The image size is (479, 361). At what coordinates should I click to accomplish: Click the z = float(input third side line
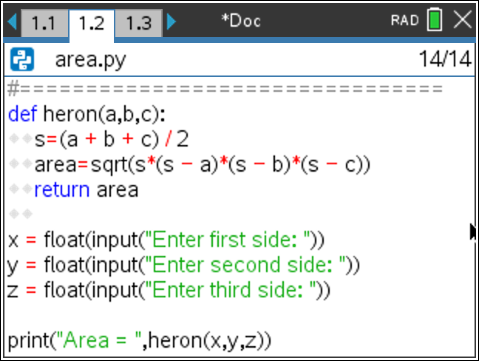(169, 290)
